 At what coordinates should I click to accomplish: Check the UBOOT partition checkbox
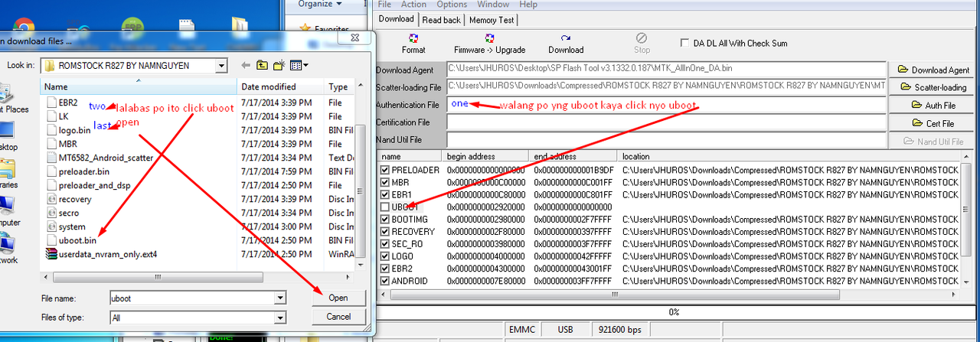pos(384,207)
